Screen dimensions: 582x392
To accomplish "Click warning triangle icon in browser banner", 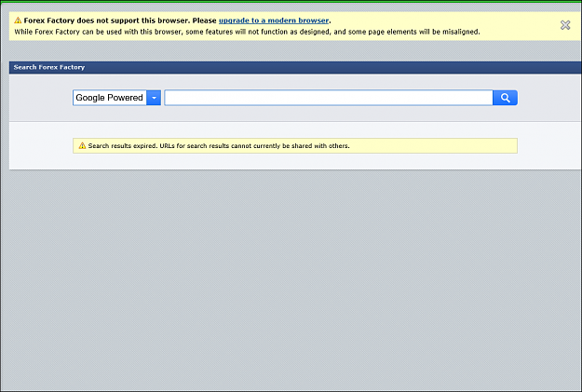I will click(18, 20).
